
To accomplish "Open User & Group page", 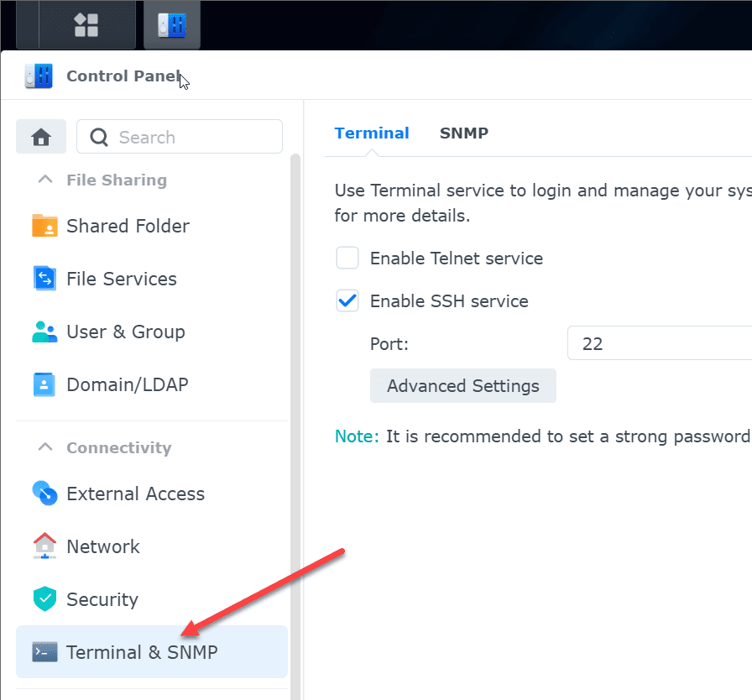I will 152,332.
